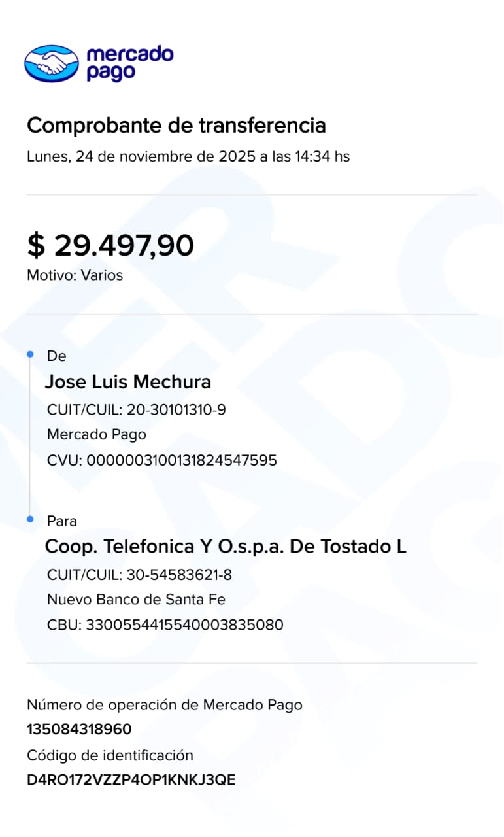Image resolution: width=504 pixels, height=837 pixels.
Task: Click Número de operación de Mercado Pago label
Action: [x=164, y=705]
